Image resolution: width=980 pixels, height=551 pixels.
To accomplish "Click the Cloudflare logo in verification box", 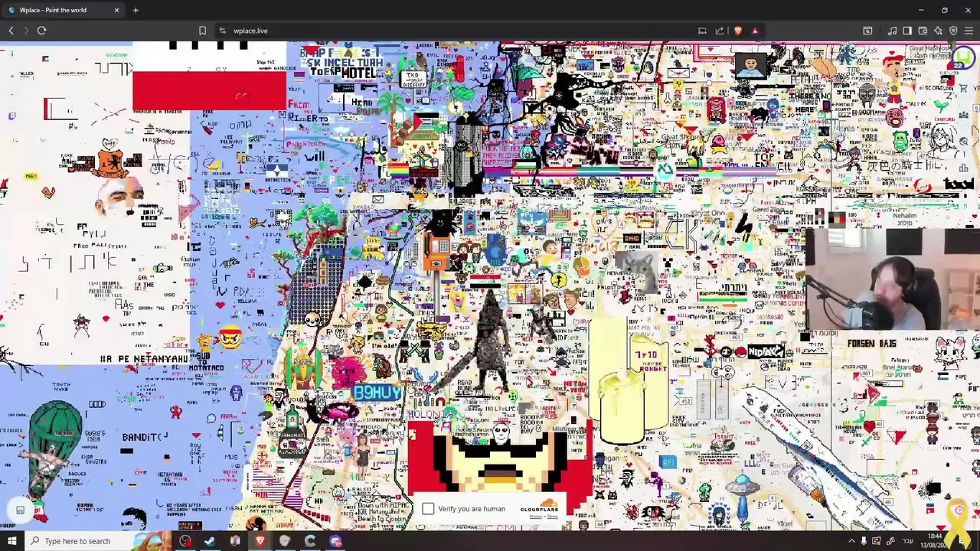I will click(x=539, y=507).
